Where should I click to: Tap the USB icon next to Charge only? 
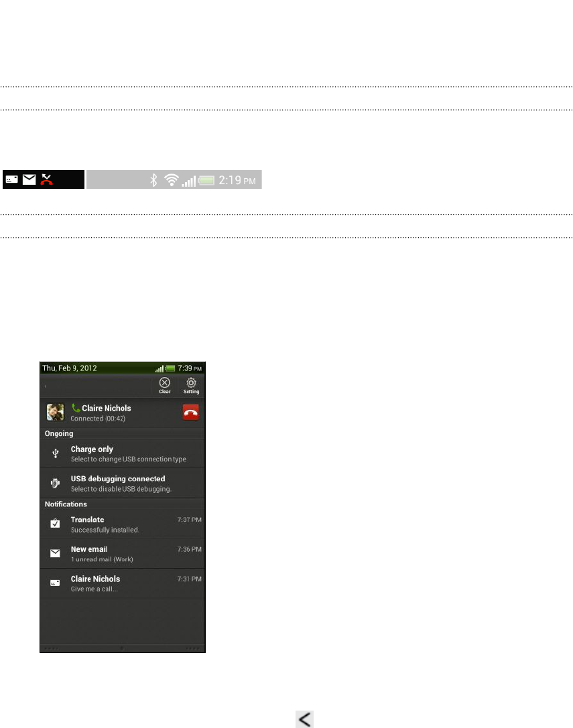(x=56, y=453)
